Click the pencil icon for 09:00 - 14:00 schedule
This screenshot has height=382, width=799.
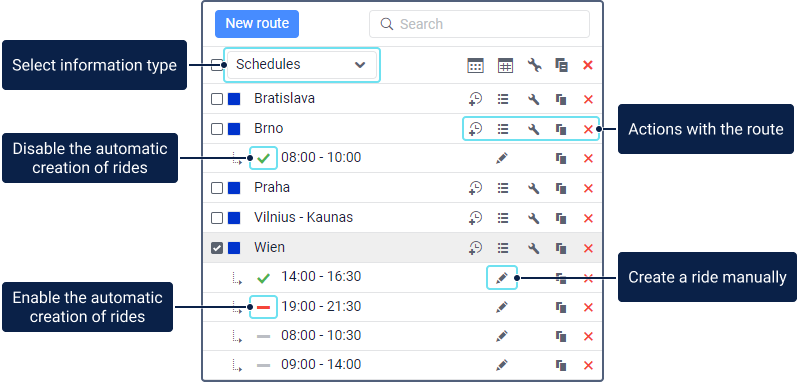point(502,365)
